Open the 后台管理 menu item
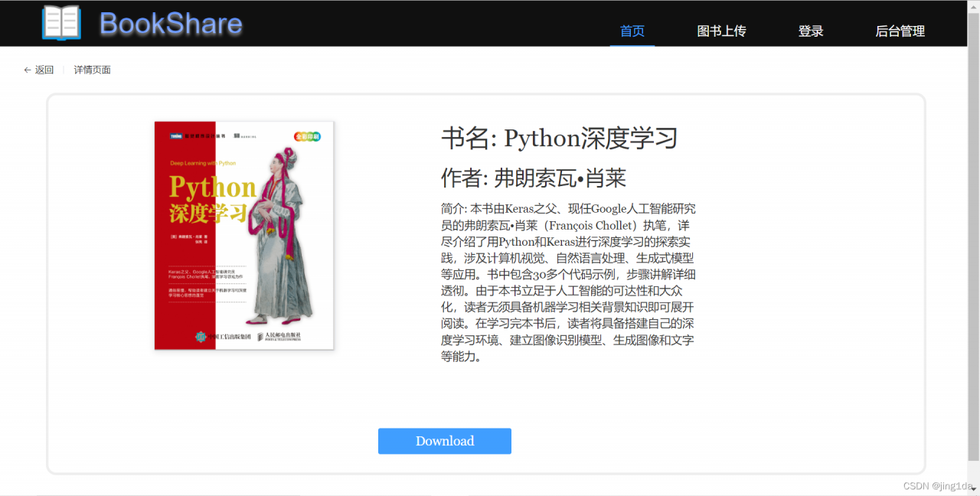Viewport: 980px width, 496px height. 900,31
